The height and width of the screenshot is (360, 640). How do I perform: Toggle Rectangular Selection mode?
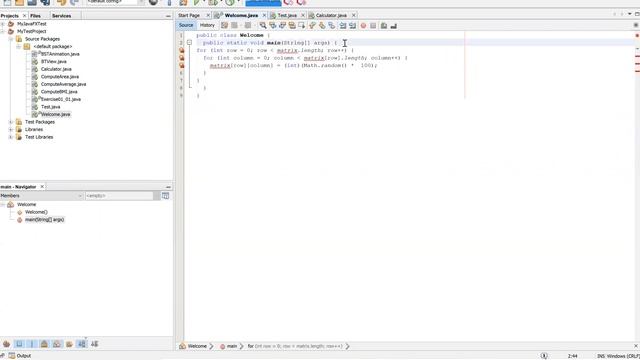302,25
